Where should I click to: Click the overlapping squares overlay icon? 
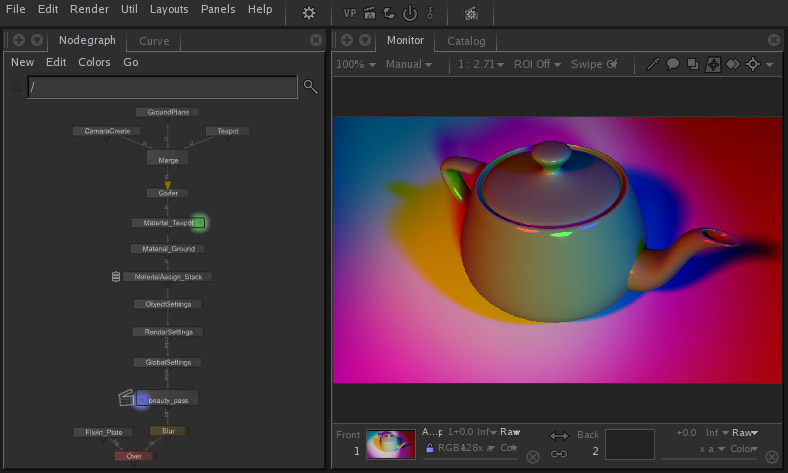693,64
